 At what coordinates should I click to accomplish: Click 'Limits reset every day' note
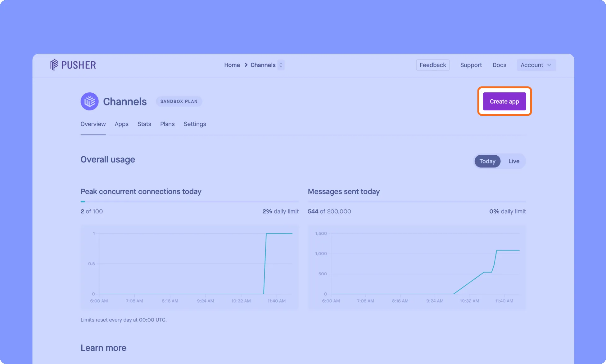point(124,320)
